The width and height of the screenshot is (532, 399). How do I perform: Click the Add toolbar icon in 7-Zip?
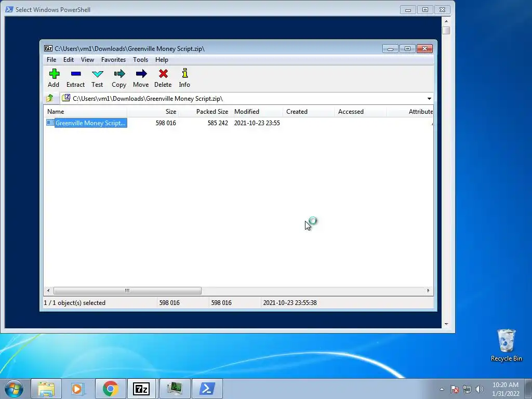pyautogui.click(x=54, y=78)
